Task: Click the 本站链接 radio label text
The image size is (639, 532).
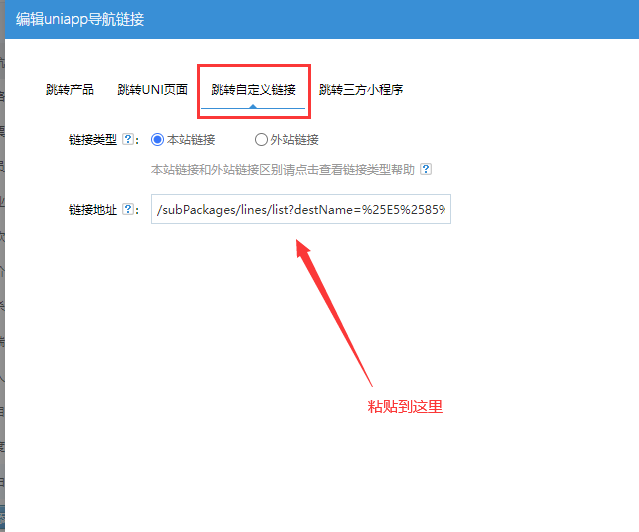Action: pos(191,140)
